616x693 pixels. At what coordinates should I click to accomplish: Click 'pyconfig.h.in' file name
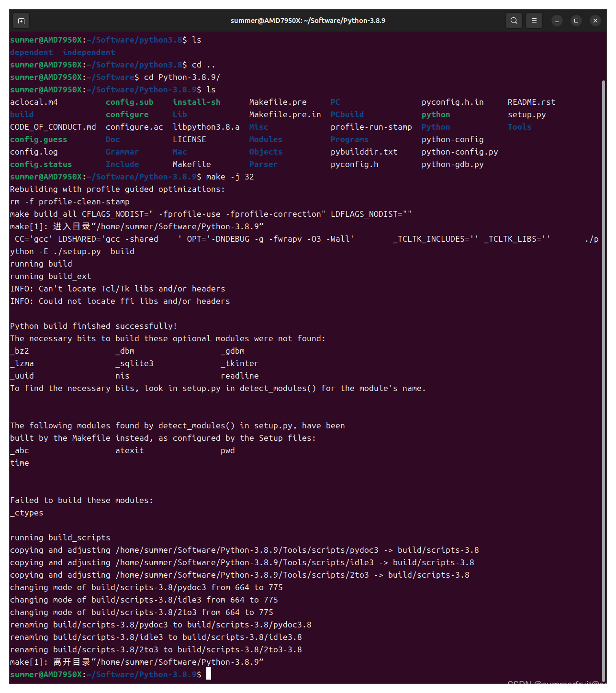[453, 102]
